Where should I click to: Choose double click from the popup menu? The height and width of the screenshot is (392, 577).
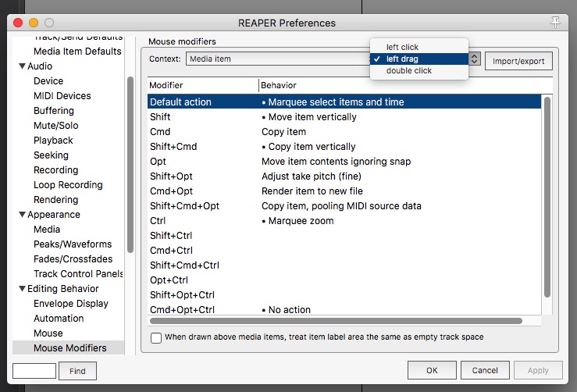point(419,71)
